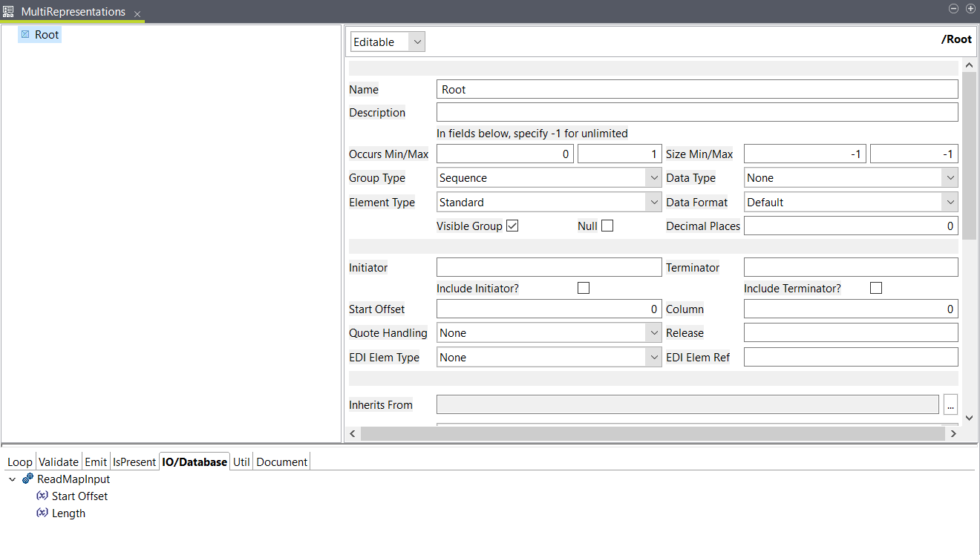Click the MultiRepresentations editor tab icon
Screen dimensions: 980x555
point(9,11)
